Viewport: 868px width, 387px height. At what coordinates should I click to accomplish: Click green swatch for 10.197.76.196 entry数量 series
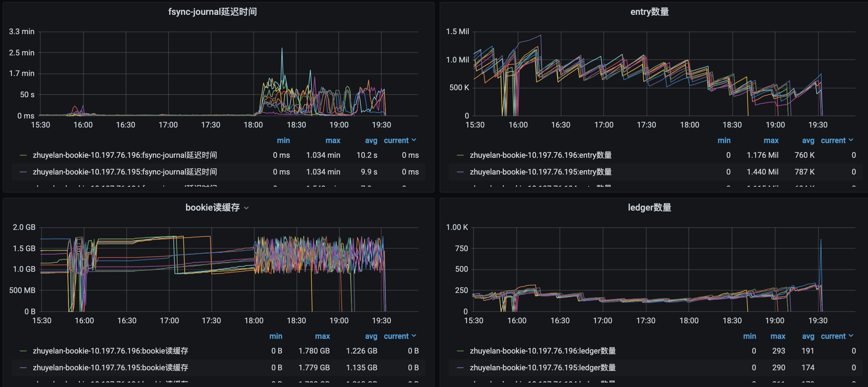pyautogui.click(x=460, y=155)
